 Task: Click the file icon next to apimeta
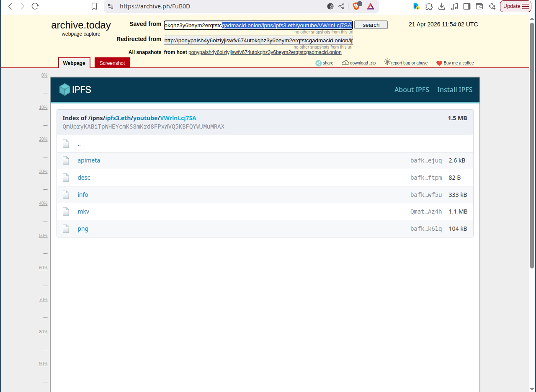[x=66, y=160]
